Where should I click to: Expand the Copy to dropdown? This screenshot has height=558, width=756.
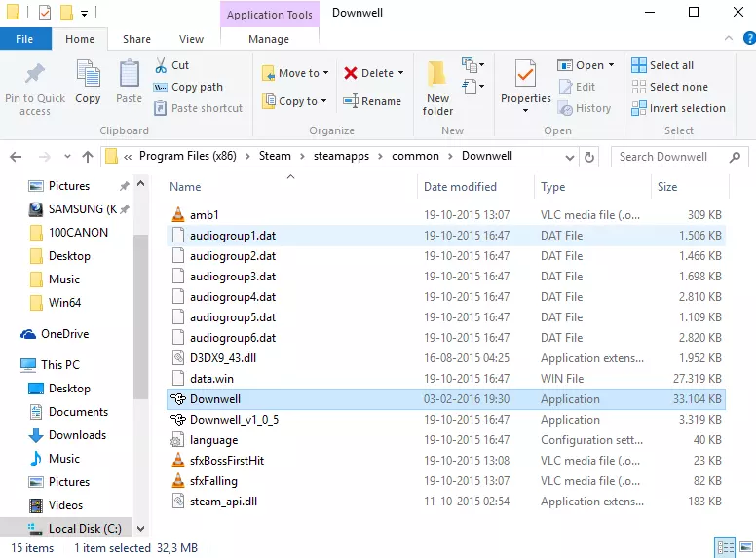coord(324,101)
